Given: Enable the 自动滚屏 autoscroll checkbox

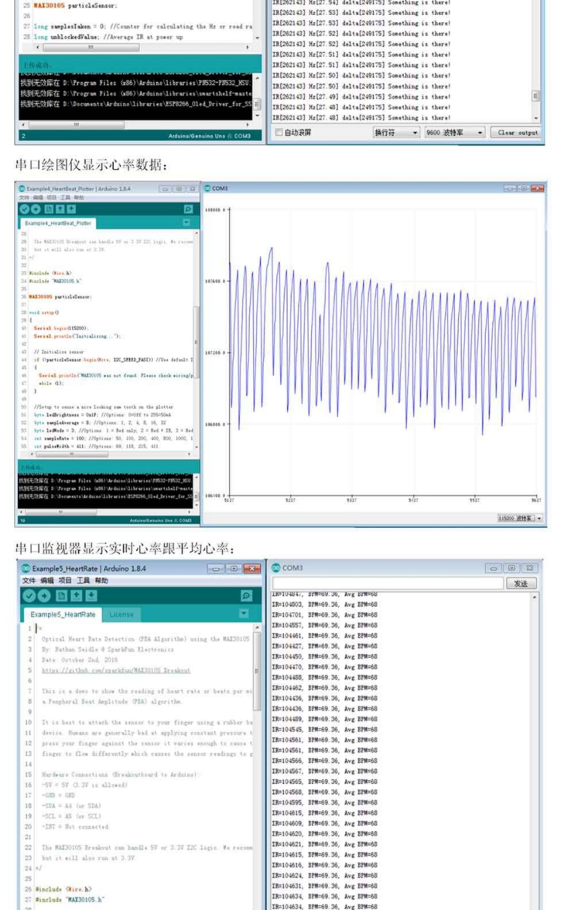Looking at the screenshot, I should [x=279, y=132].
